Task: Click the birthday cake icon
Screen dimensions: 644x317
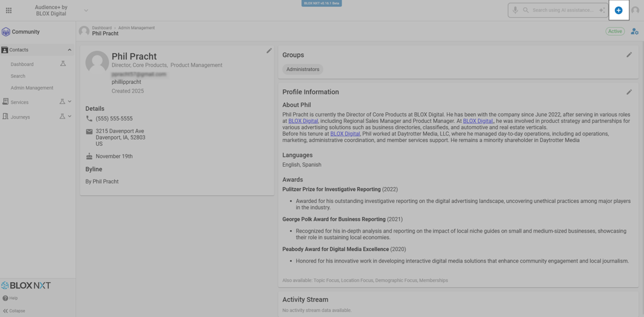Action: (x=89, y=157)
